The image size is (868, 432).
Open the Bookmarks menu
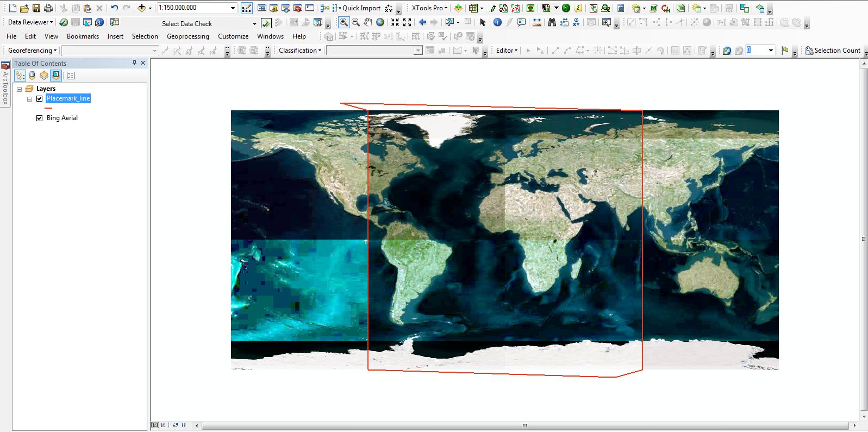tap(83, 36)
